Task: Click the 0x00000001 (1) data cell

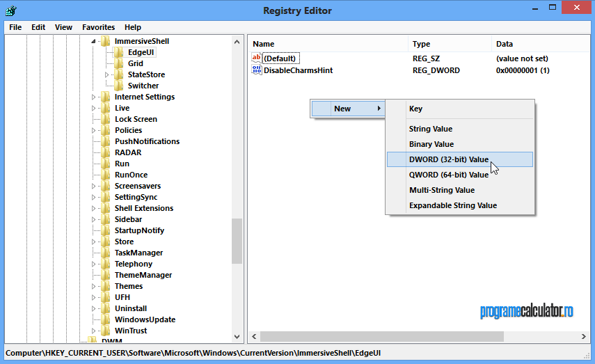Action: (x=523, y=70)
